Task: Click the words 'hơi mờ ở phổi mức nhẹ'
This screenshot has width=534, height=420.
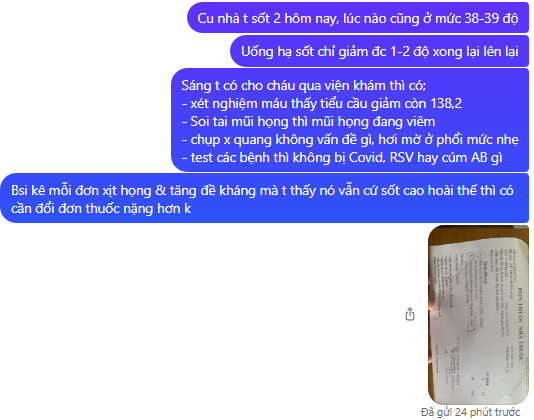Action: point(449,139)
